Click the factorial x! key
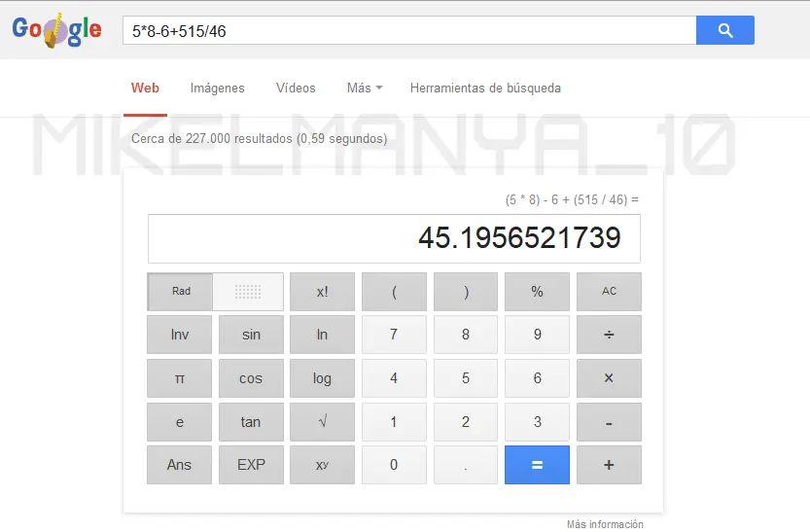This screenshot has width=810, height=532. pos(323,292)
